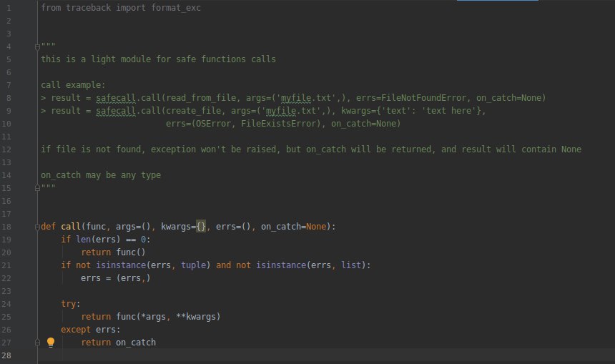Click 'errs=FileNotFoundError' in line 8
The height and width of the screenshot is (364, 615).
411,98
